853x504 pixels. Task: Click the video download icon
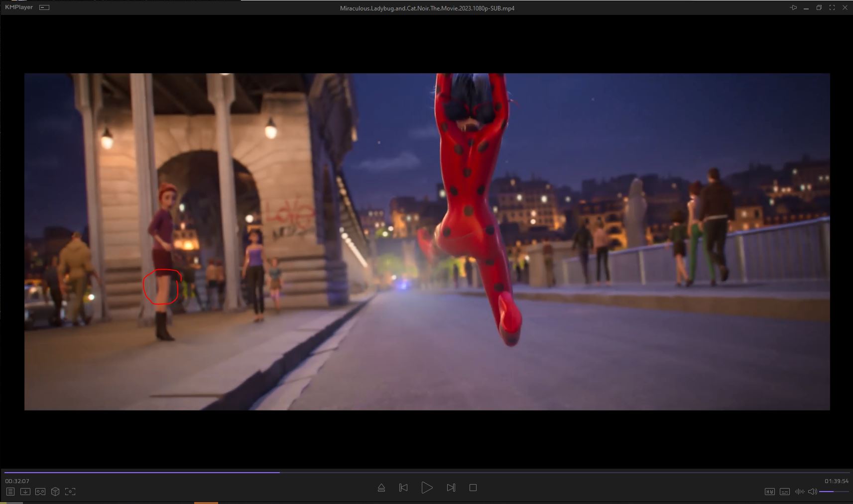click(x=25, y=492)
